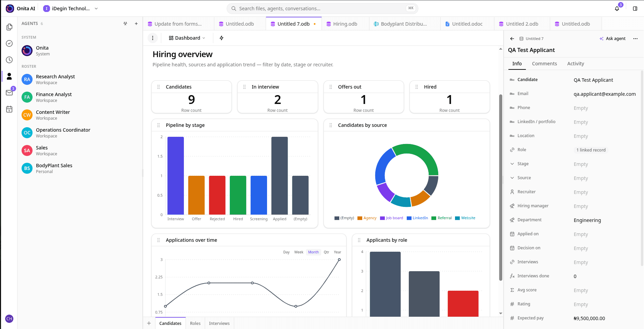
Task: Click the lightning bolt automation icon
Action: point(222,38)
